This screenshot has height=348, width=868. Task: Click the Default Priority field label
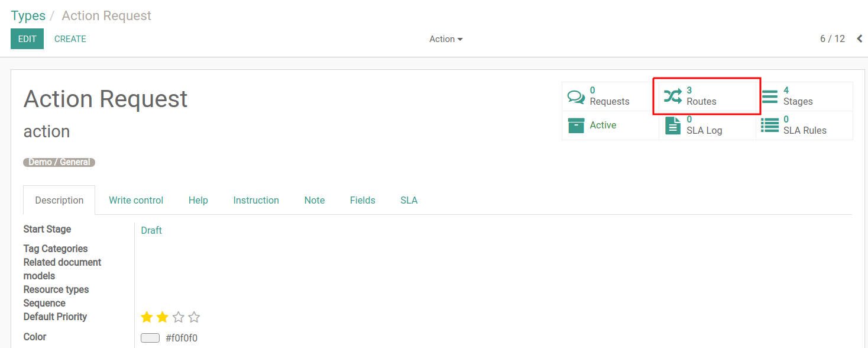(55, 317)
